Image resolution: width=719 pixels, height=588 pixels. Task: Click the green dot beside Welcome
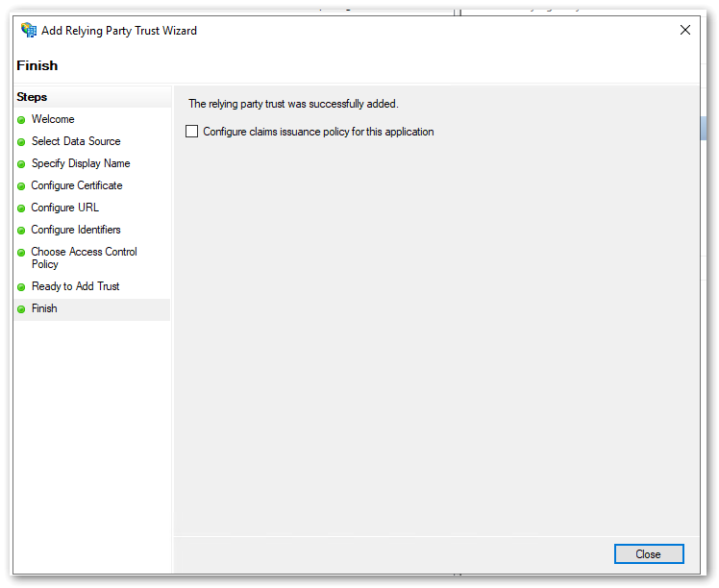21,120
